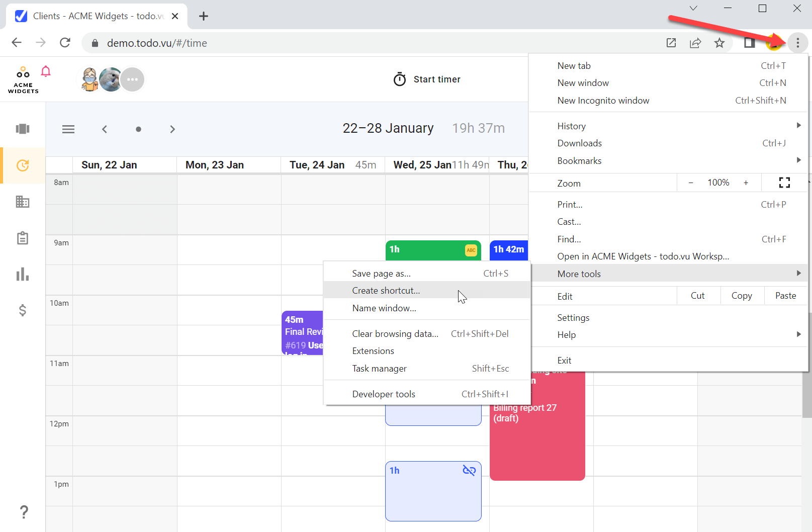This screenshot has width=812, height=532.
Task: Select Print... menu item
Action: 668,204
